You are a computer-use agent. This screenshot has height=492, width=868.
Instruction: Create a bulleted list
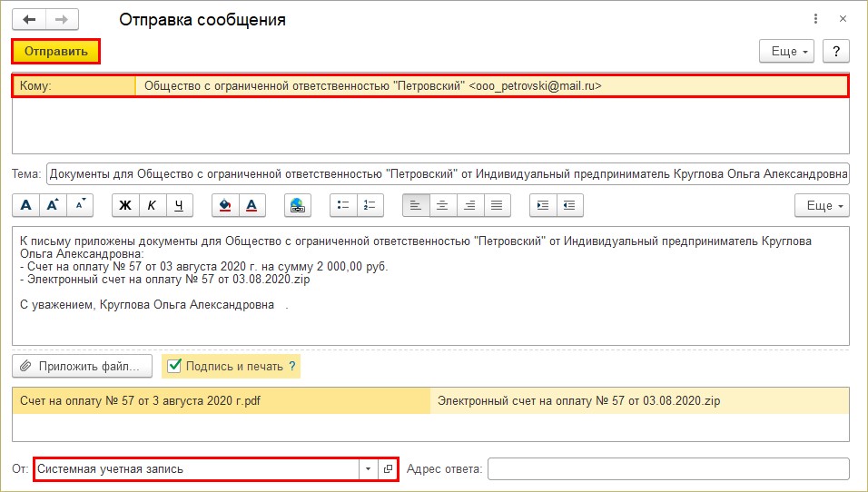pyautogui.click(x=343, y=205)
